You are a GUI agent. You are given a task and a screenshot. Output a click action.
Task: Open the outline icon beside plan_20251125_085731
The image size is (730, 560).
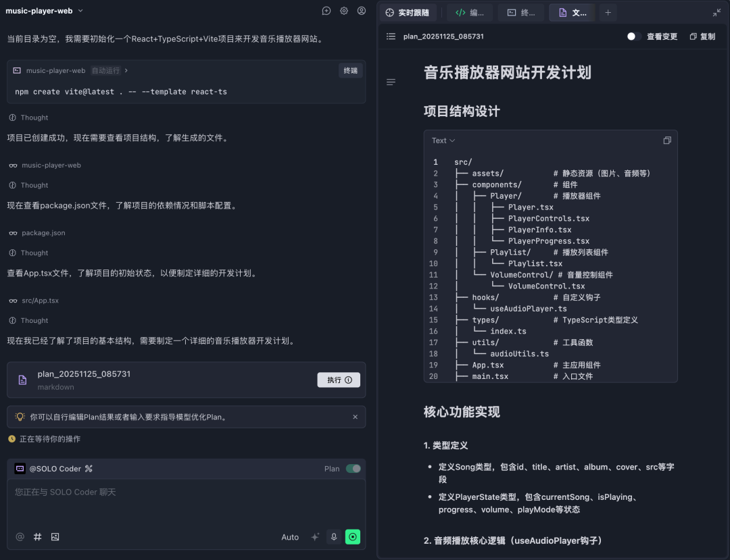click(x=391, y=36)
